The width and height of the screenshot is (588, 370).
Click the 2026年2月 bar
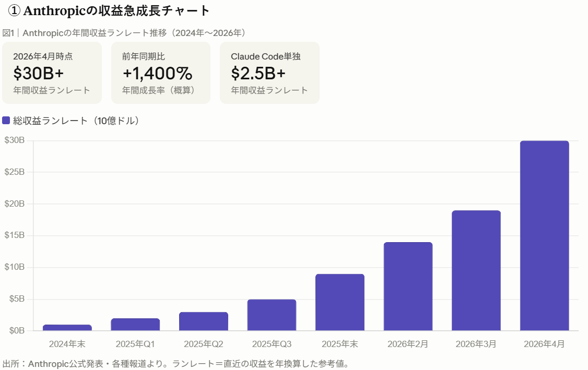click(408, 287)
